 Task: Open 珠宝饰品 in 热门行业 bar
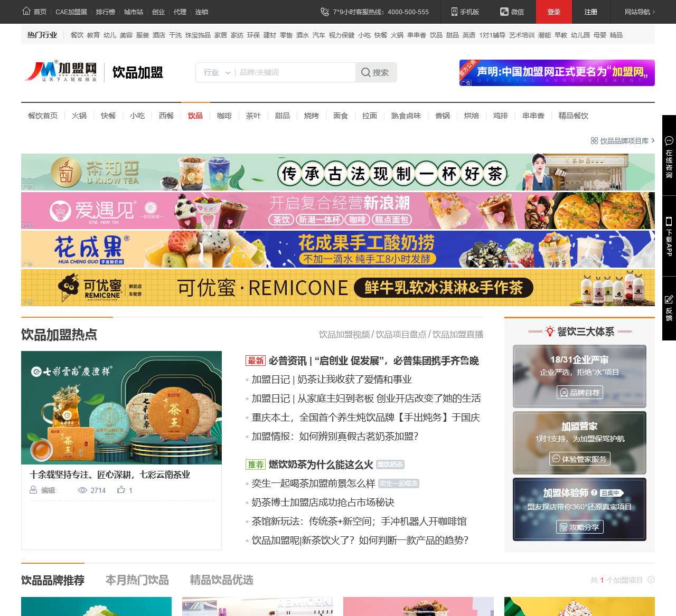198,35
